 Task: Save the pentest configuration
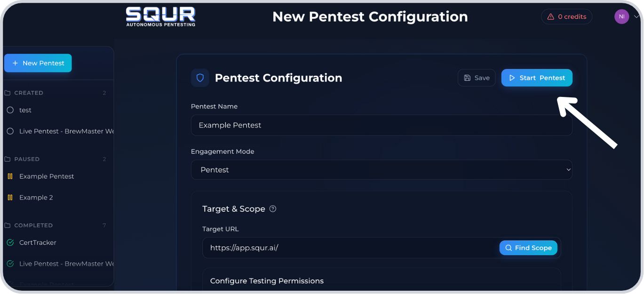point(477,78)
